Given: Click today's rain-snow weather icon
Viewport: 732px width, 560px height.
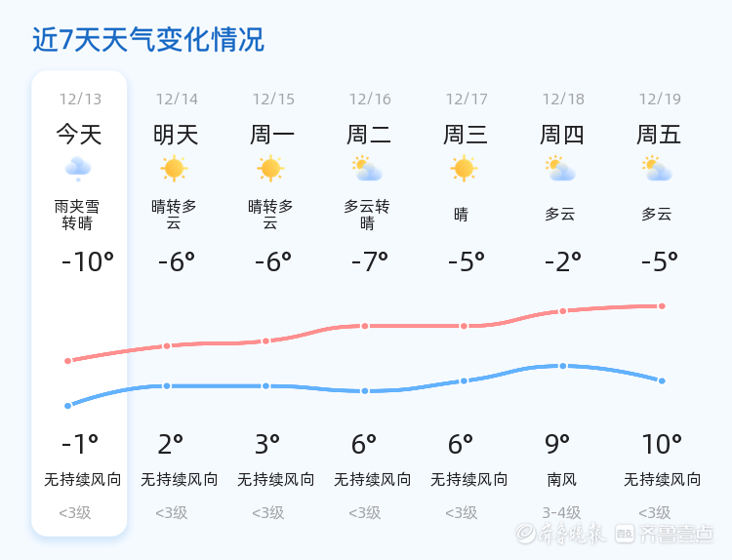Looking at the screenshot, I should coord(78,169).
